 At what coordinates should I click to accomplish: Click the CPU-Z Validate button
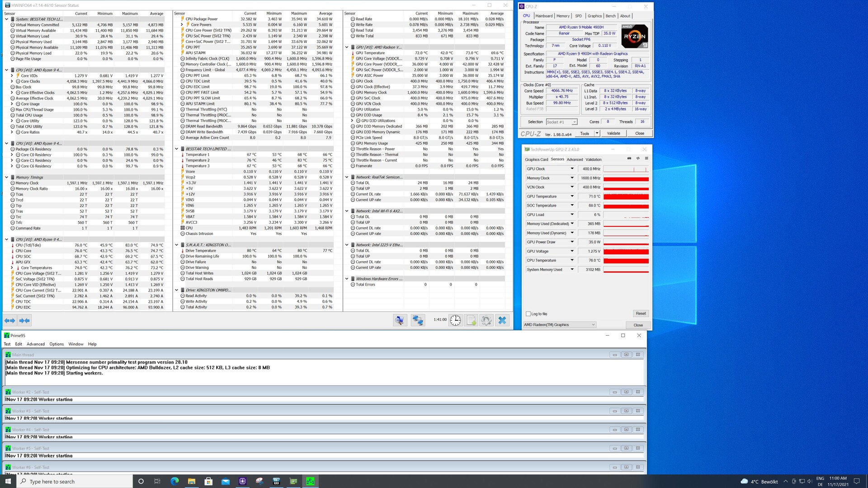click(613, 133)
